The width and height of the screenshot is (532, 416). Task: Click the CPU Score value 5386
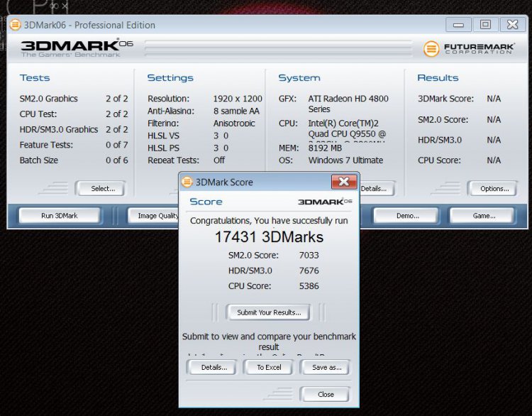[x=309, y=286]
